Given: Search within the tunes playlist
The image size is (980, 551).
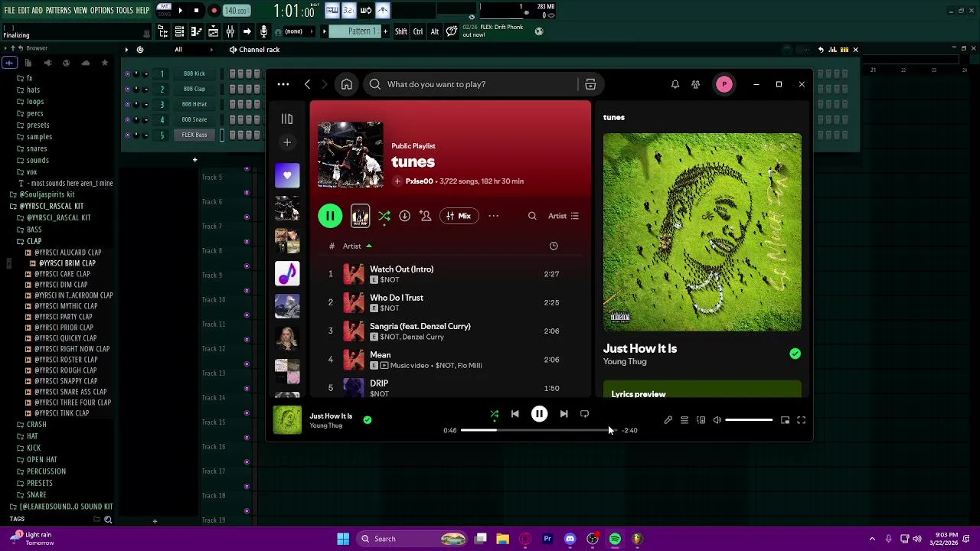Looking at the screenshot, I should click(532, 216).
